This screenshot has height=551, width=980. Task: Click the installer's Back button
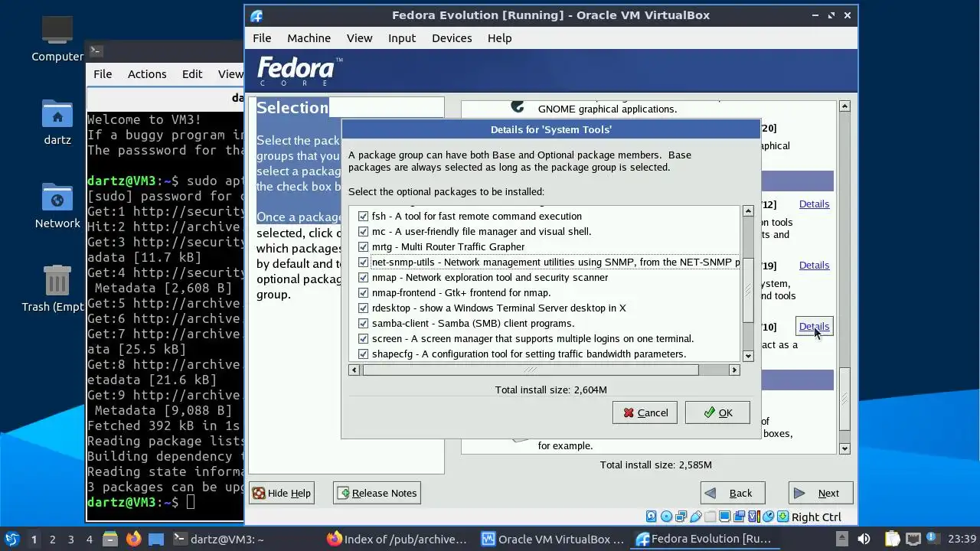tap(732, 493)
